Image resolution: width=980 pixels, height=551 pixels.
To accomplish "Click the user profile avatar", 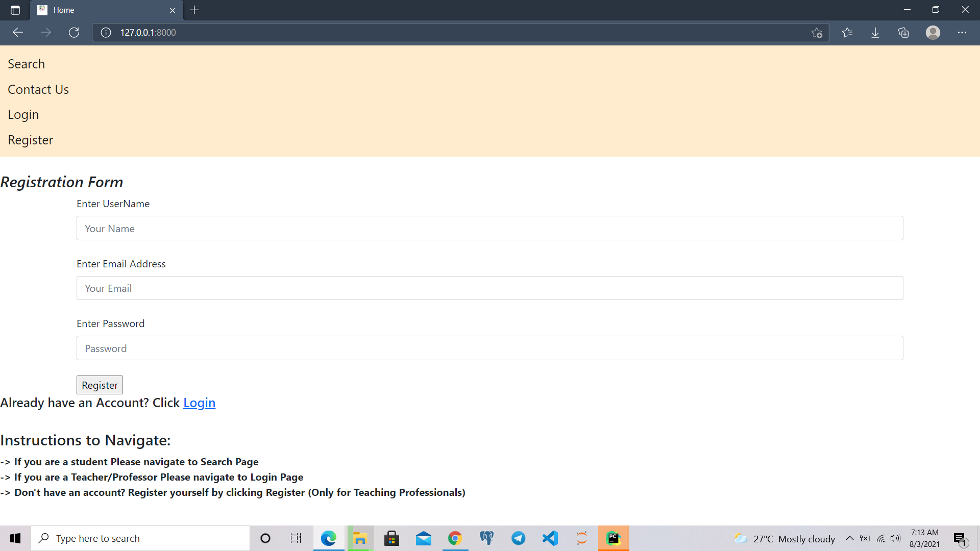I will 933,33.
